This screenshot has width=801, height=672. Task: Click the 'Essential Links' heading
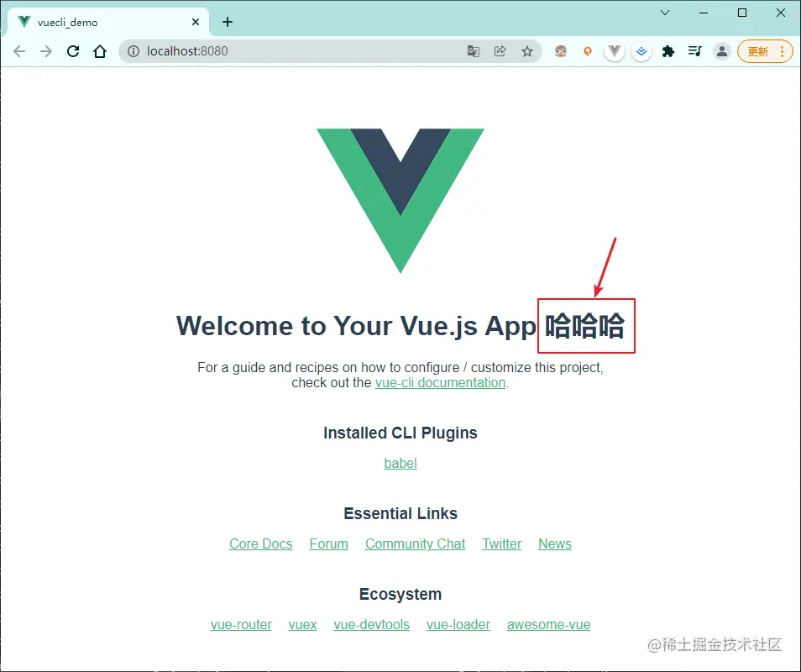point(400,513)
